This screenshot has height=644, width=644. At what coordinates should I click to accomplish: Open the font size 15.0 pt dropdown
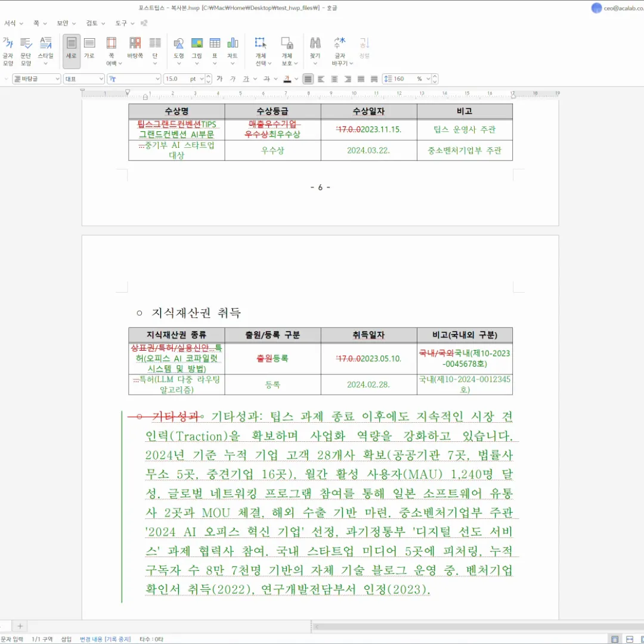point(202,79)
